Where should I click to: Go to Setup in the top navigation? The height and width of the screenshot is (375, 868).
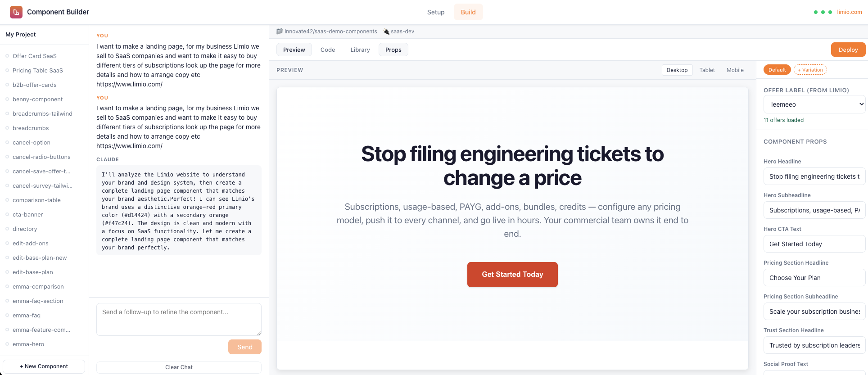coord(435,12)
